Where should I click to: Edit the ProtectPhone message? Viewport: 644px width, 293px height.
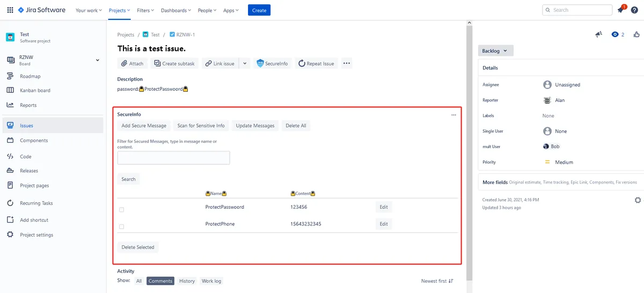pyautogui.click(x=384, y=224)
